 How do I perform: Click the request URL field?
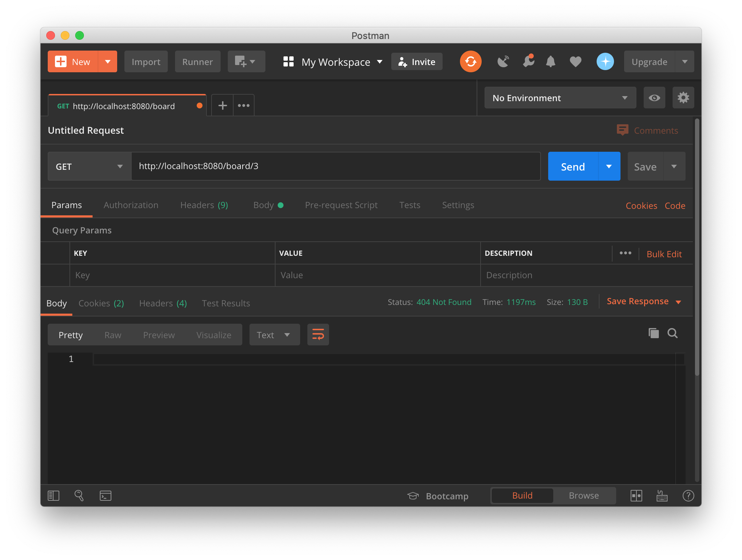[336, 166]
